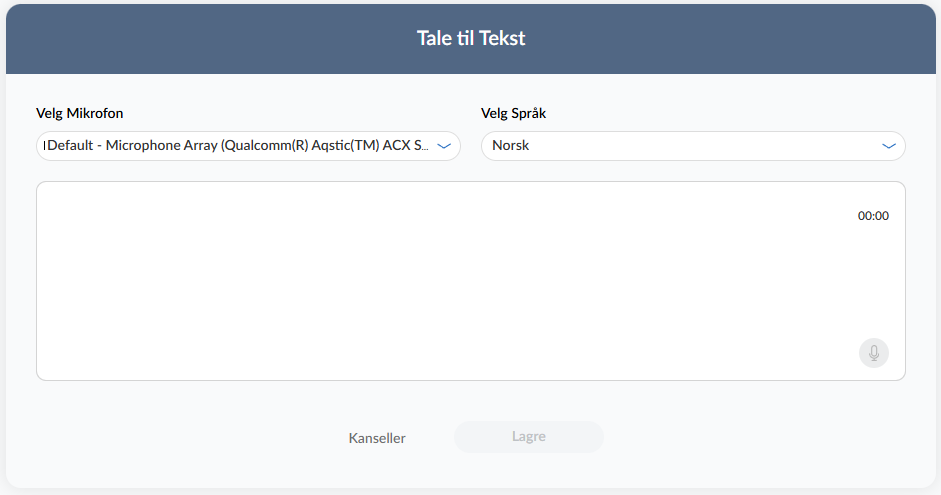Click the center of the empty transcript area
Screen dimensions: 941x495
click(x=470, y=280)
